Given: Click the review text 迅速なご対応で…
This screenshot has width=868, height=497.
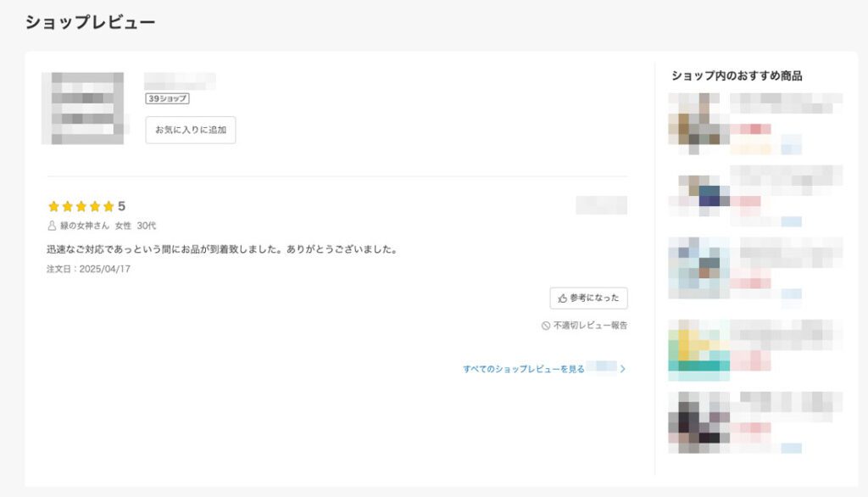Looking at the screenshot, I should coord(223,249).
